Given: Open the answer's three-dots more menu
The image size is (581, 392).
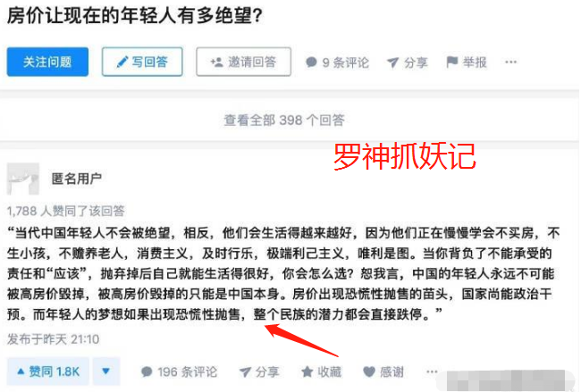Looking at the screenshot, I should click(x=432, y=371).
